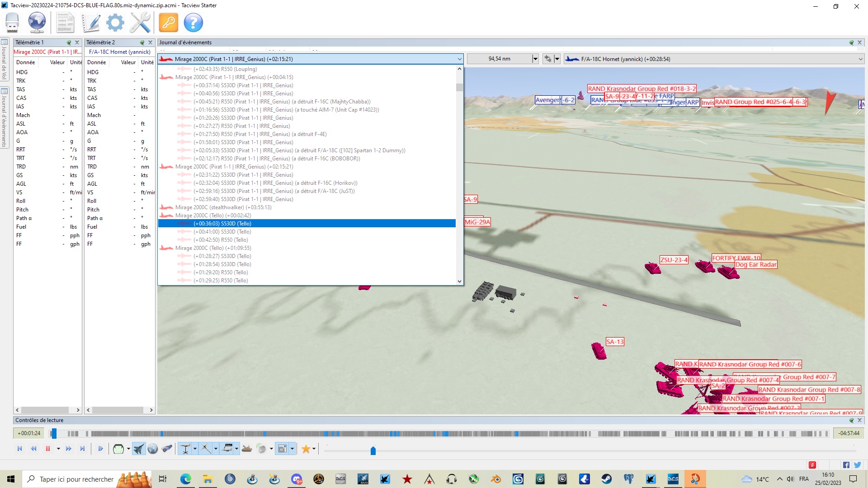The width and height of the screenshot is (868, 488).
Task: Click the orange license key icon
Action: pos(169,22)
